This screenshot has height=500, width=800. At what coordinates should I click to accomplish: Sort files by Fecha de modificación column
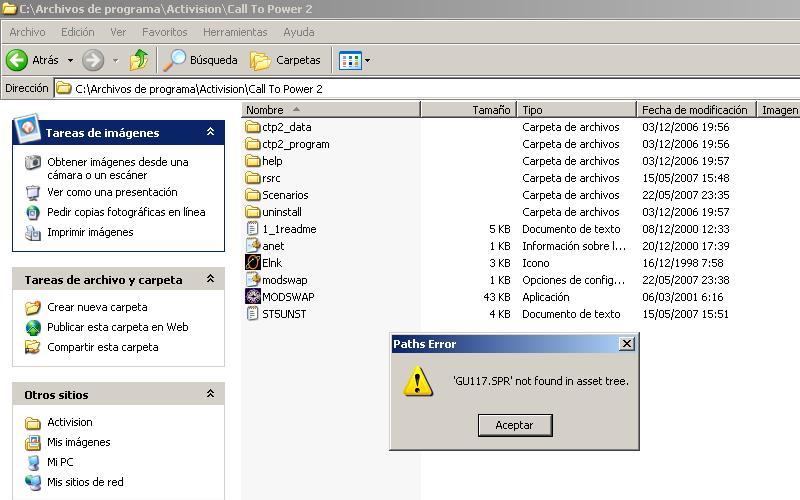694,110
